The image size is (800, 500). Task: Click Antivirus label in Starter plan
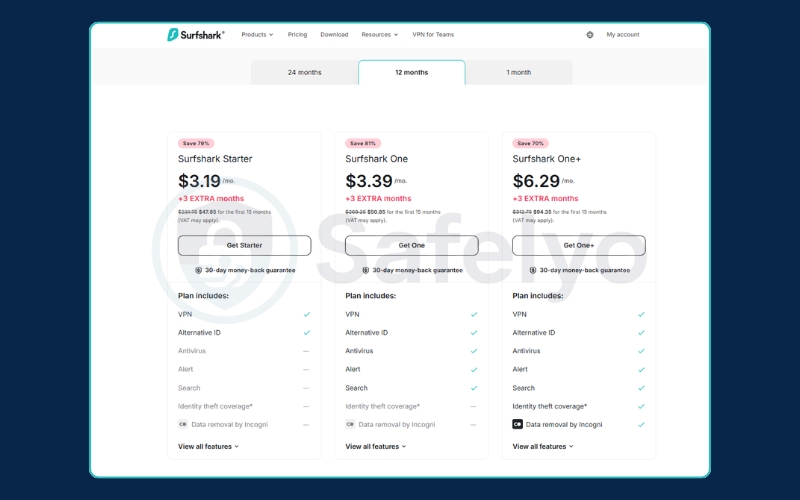coord(192,351)
